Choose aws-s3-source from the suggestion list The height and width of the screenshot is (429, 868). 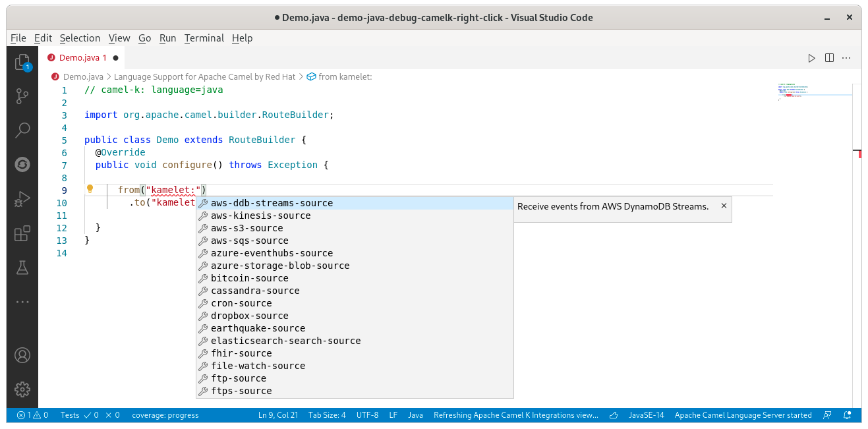246,228
